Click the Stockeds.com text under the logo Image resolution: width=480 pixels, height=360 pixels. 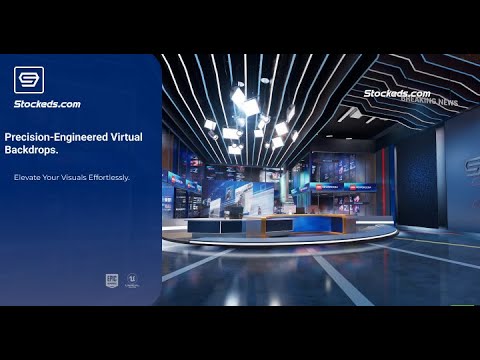[47, 104]
